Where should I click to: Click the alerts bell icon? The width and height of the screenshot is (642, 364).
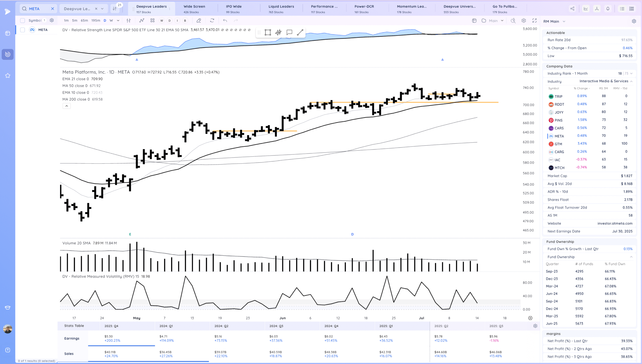click(608, 9)
